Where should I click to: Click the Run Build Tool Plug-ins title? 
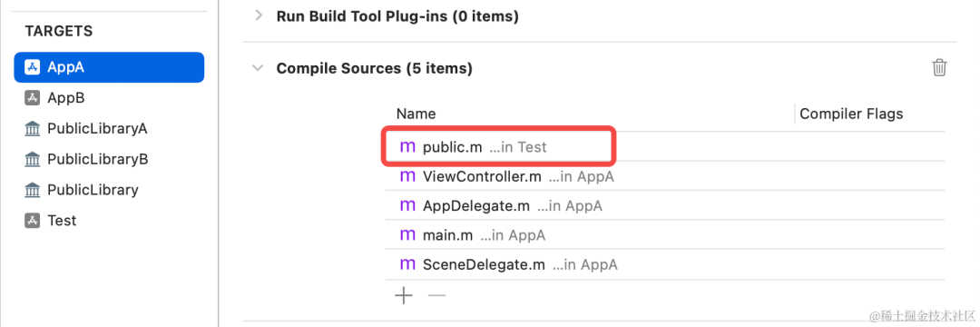pyautogui.click(x=397, y=16)
